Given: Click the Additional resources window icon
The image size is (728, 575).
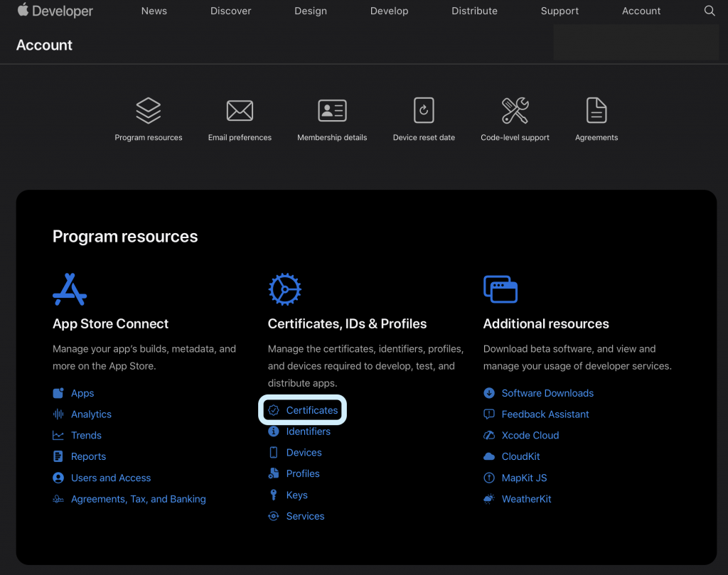Looking at the screenshot, I should tap(500, 289).
